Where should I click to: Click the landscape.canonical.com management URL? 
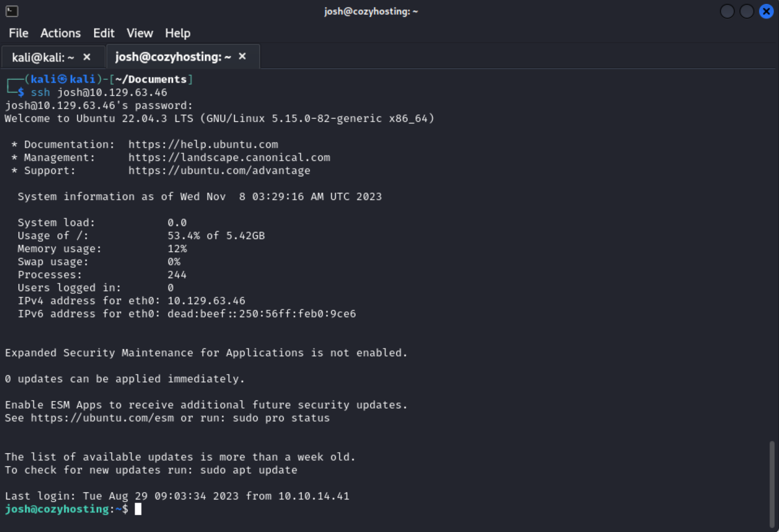point(229,158)
